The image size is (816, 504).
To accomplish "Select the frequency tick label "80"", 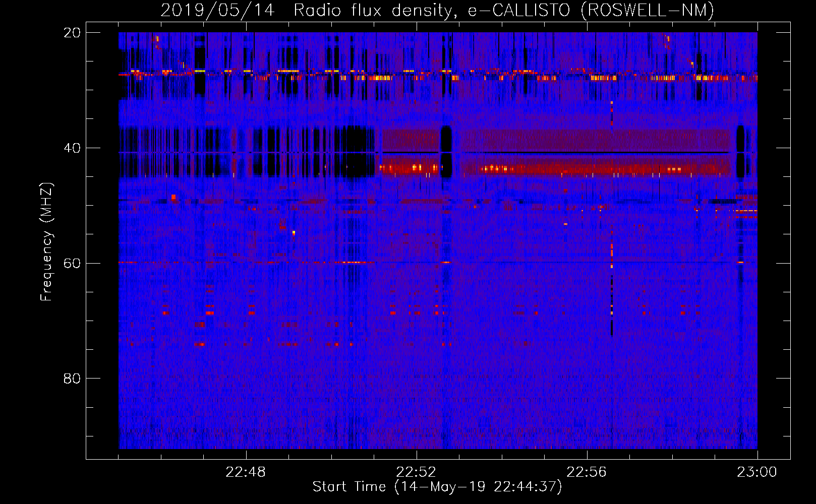I will click(x=72, y=378).
